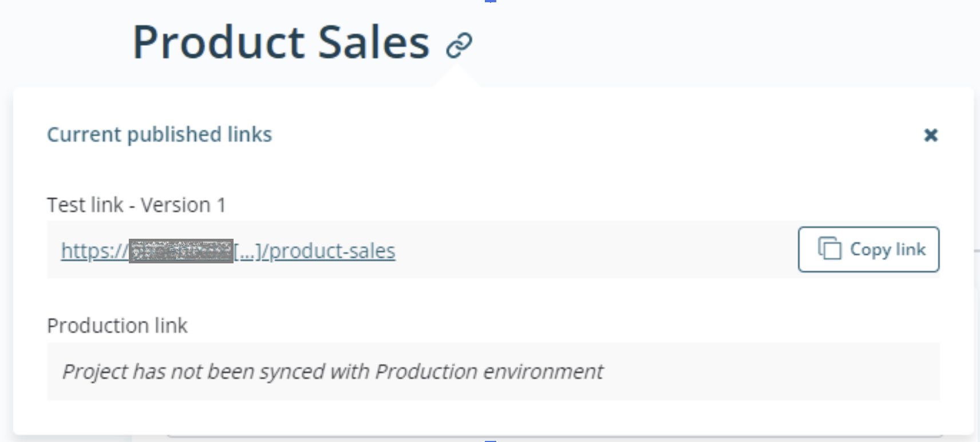
Task: Click the chain link icon beside Product Sales
Action: coord(459,45)
